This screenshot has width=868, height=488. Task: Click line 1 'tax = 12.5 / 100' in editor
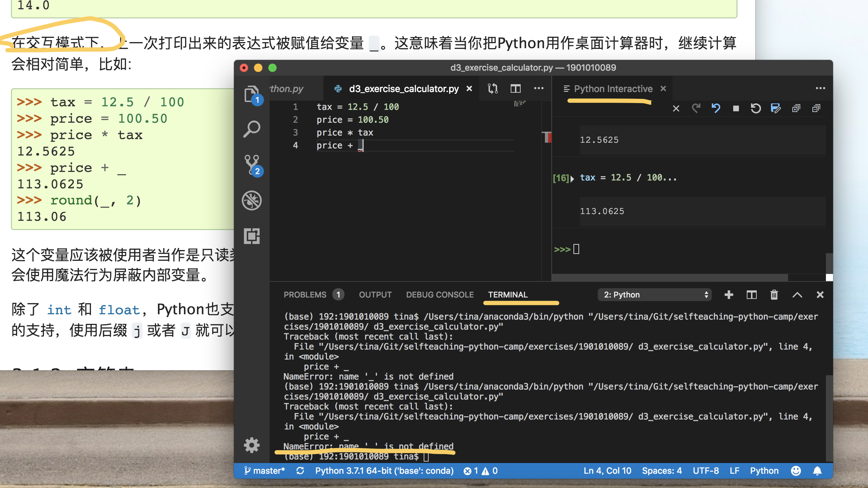[x=358, y=107]
